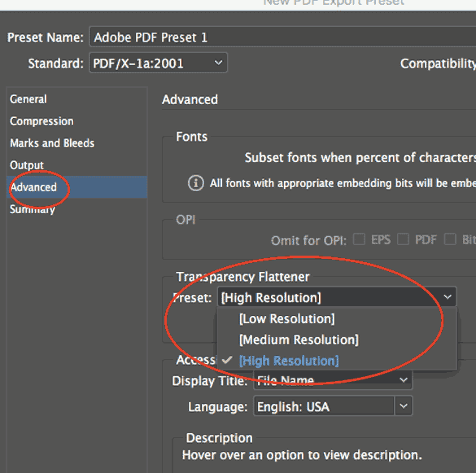Click the 'Transparency Flattener' group label
This screenshot has width=476, height=473.
[242, 277]
